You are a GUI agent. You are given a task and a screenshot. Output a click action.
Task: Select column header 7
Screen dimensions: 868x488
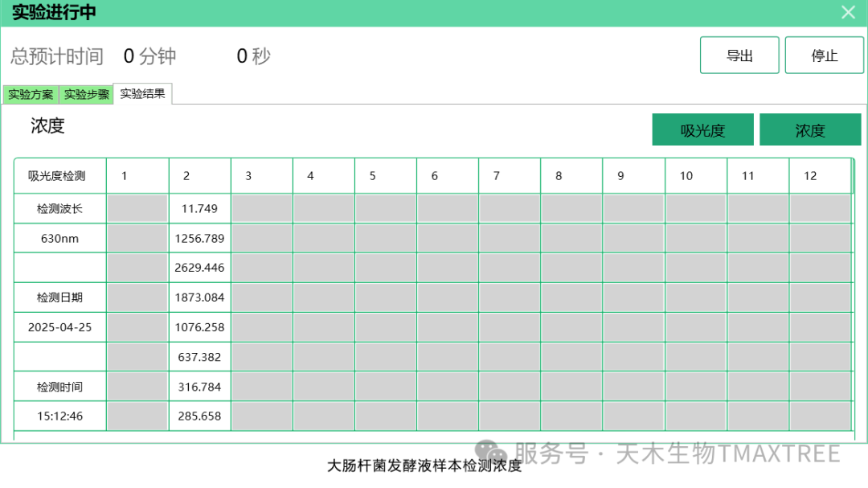click(509, 176)
